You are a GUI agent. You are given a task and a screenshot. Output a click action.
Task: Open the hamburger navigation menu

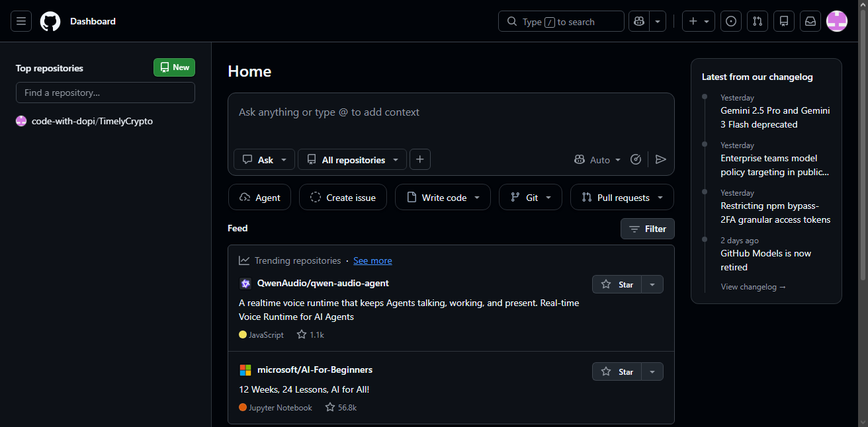click(x=21, y=21)
